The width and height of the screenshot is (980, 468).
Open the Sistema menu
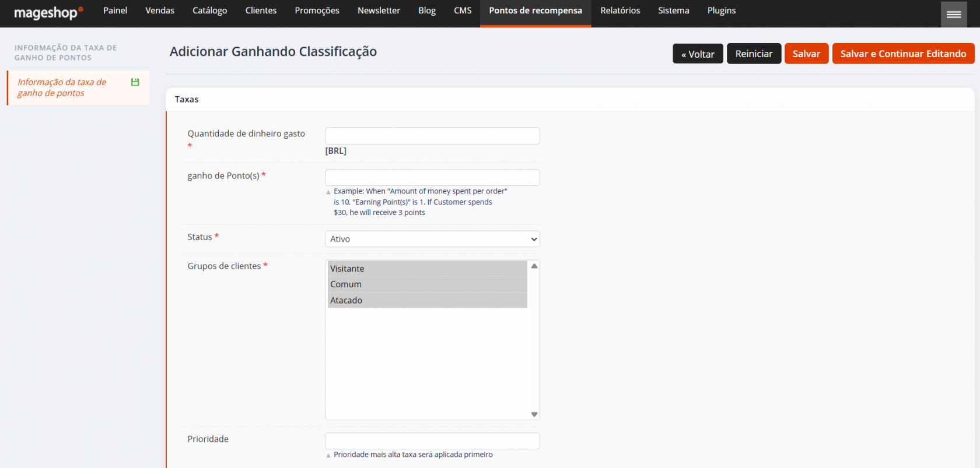tap(674, 11)
